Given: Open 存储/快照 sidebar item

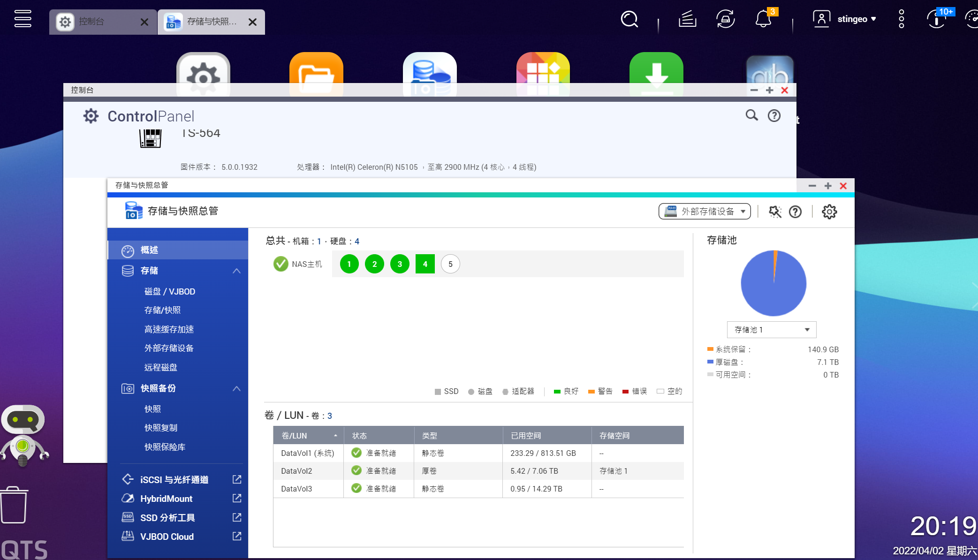Looking at the screenshot, I should point(162,310).
